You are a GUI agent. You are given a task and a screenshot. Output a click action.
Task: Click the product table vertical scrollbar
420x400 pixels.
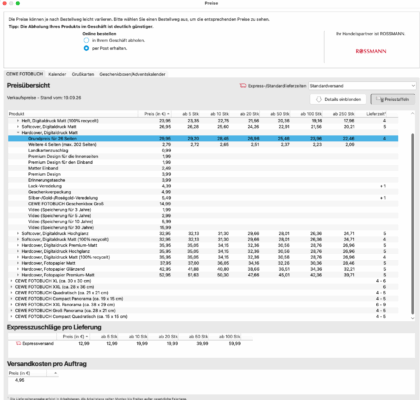(x=412, y=223)
